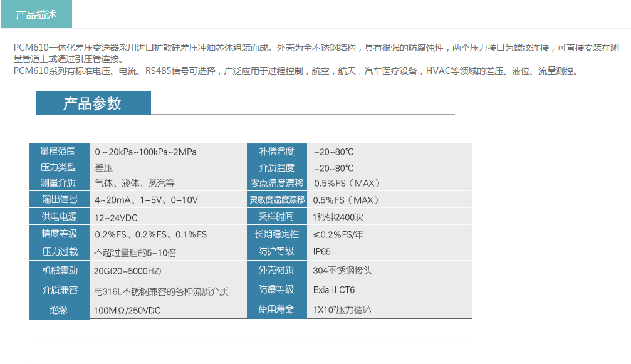The image size is (631, 364).
Task: Select the 灵敏度温度漂移 label
Action: 277,199
